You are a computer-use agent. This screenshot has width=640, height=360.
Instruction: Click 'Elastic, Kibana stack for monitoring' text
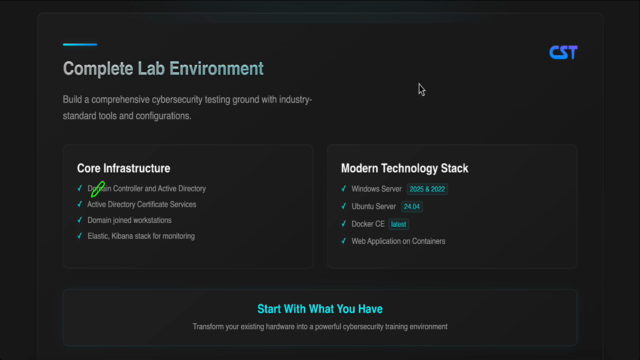click(x=141, y=236)
